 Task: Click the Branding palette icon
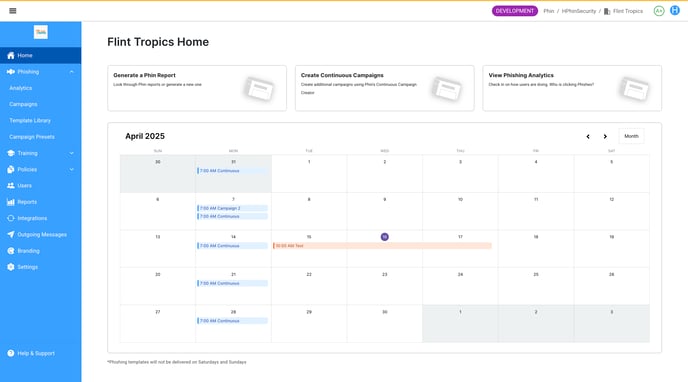[x=11, y=251]
